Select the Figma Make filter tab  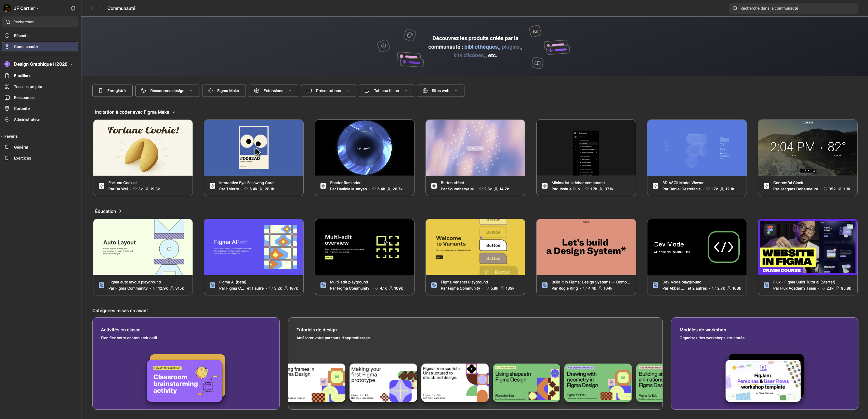pos(224,91)
